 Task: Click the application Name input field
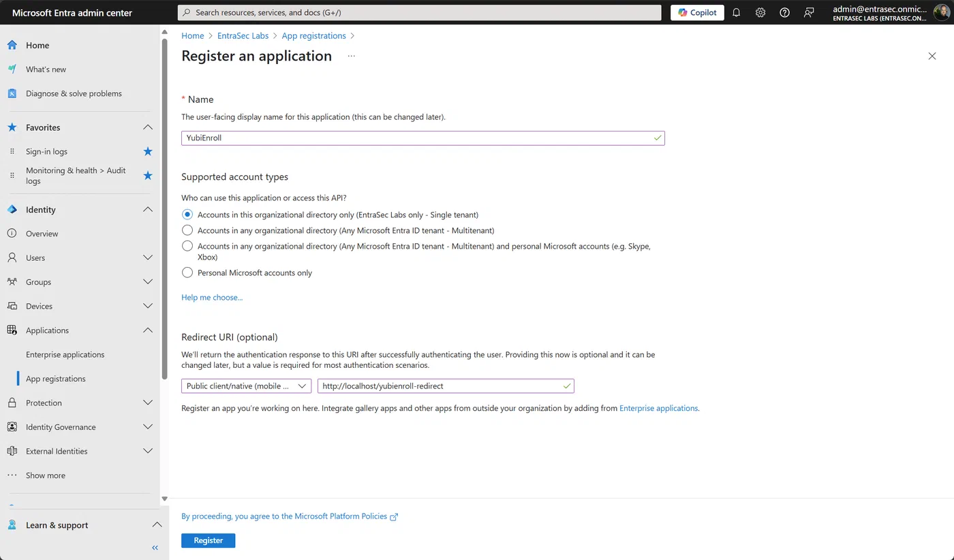(x=422, y=138)
